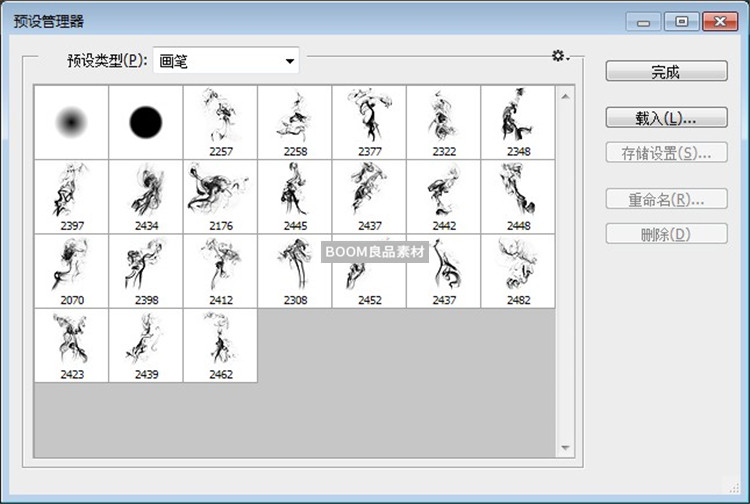Pick the smoke brush labeled 2377
The image size is (750, 504).
(x=369, y=120)
